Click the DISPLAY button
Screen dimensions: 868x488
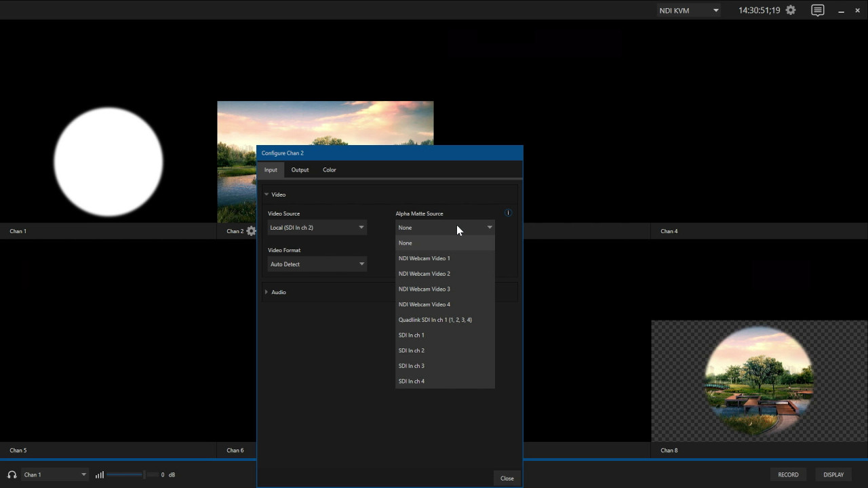click(833, 474)
